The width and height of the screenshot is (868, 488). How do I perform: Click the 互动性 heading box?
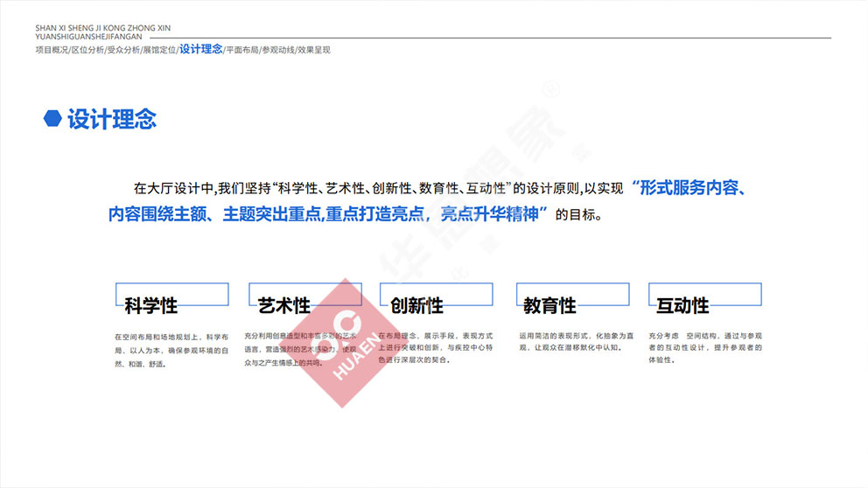[704, 295]
